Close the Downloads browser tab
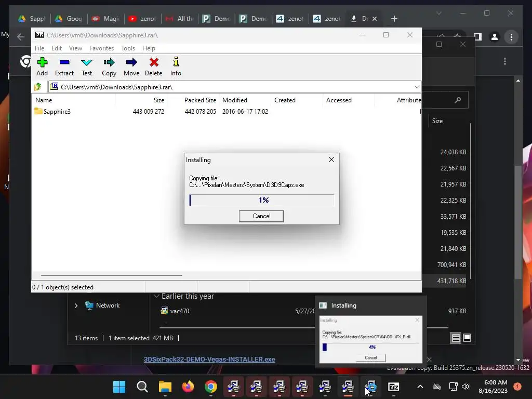Image resolution: width=532 pixels, height=399 pixels. point(375,19)
